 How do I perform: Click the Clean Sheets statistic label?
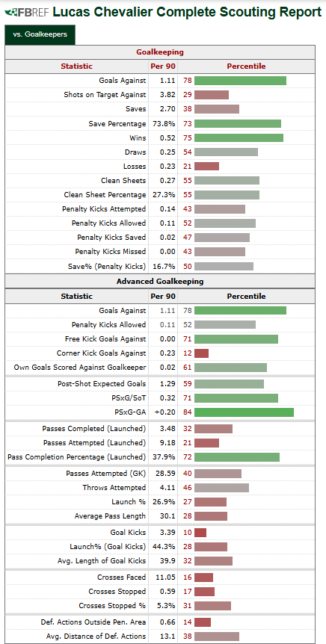coord(123,180)
